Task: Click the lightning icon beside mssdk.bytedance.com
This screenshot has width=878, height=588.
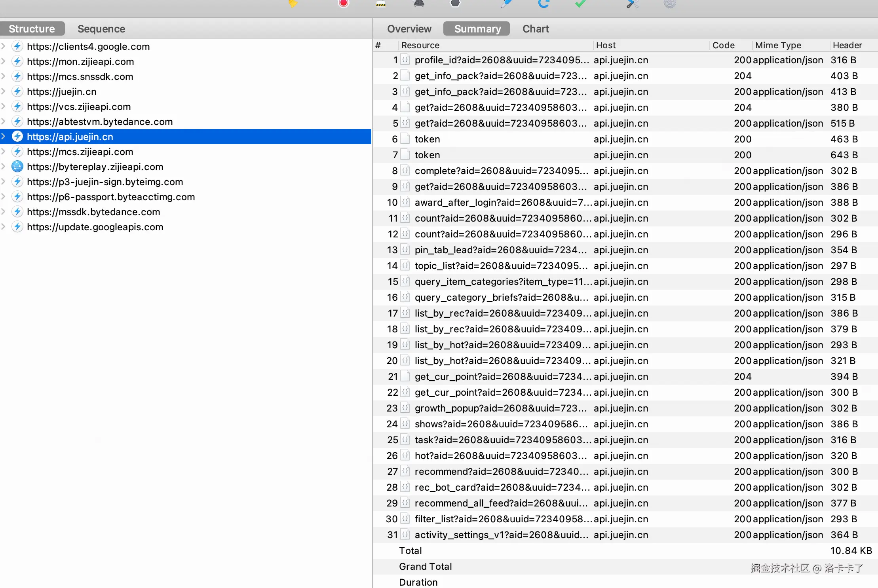Action: click(17, 212)
